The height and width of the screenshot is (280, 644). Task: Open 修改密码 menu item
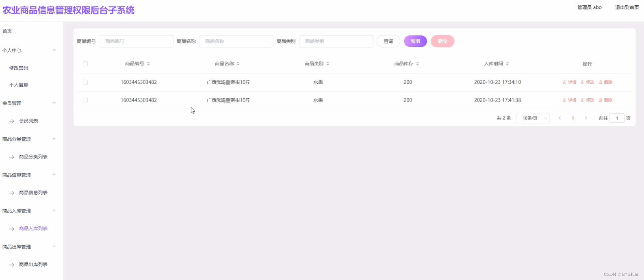(19, 68)
